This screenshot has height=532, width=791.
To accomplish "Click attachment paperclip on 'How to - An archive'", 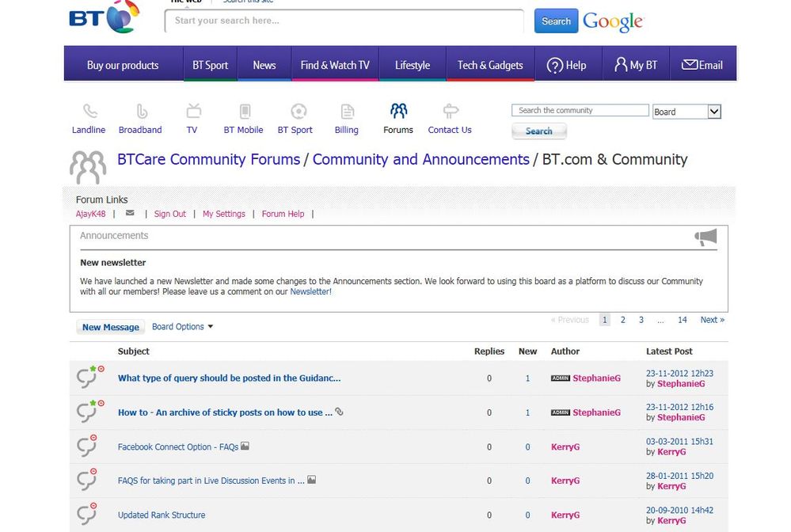I will point(340,412).
